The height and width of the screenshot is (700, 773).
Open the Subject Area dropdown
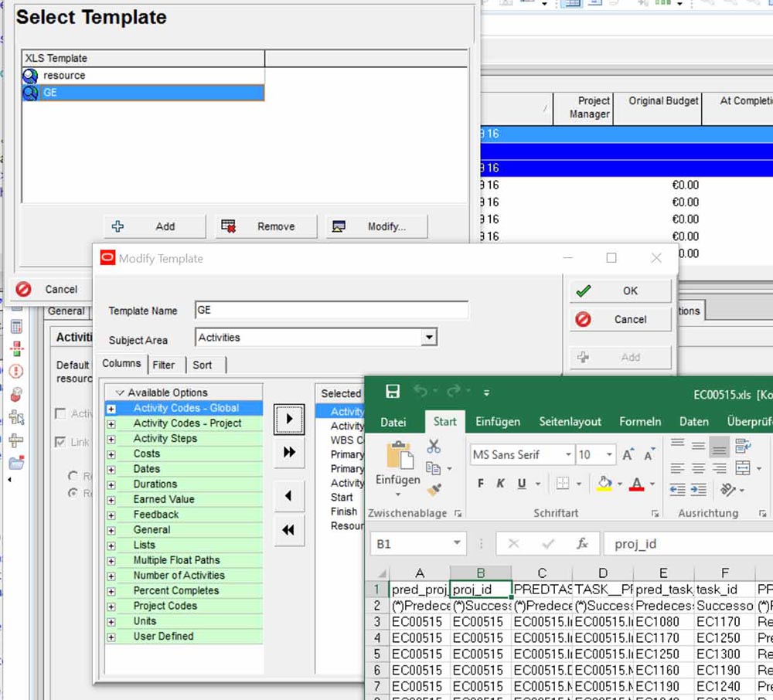[429, 338]
